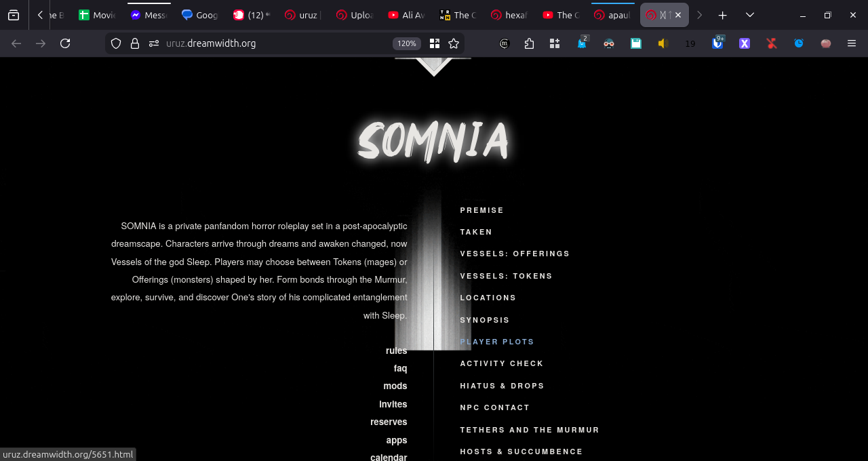The width and height of the screenshot is (868, 461).
Task: Switch to the Ali Av YouTube tab
Action: click(406, 15)
